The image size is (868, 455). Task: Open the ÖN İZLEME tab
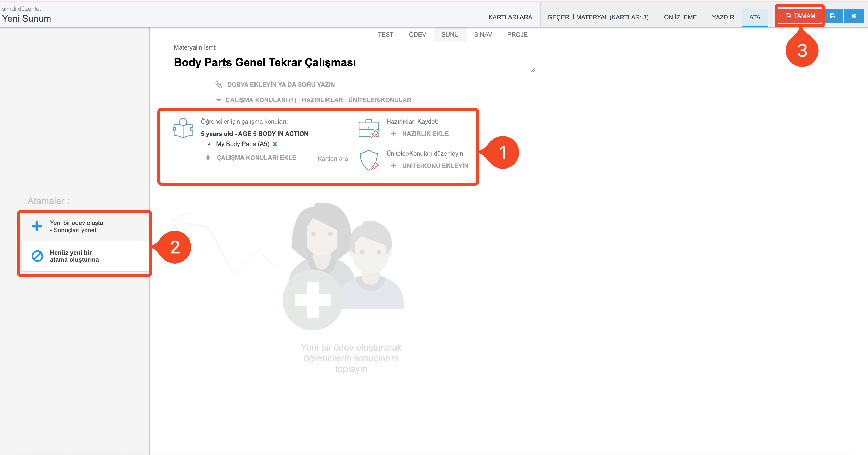tap(680, 17)
